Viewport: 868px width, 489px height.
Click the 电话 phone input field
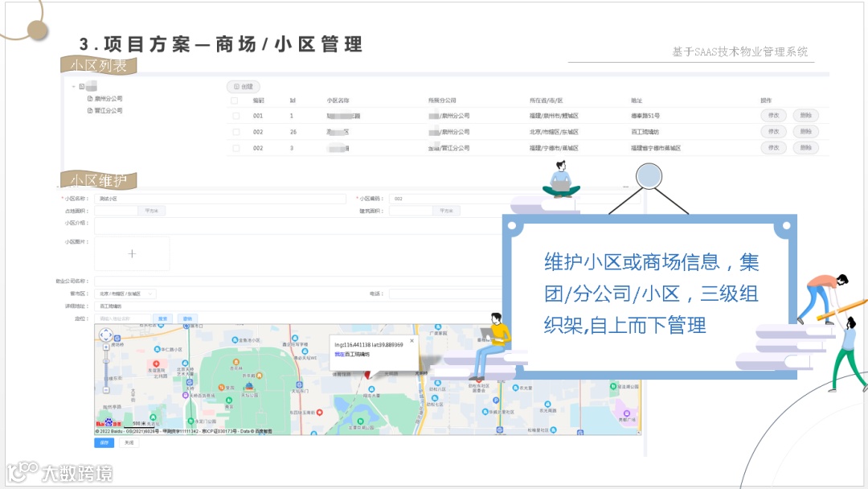[x=445, y=294]
